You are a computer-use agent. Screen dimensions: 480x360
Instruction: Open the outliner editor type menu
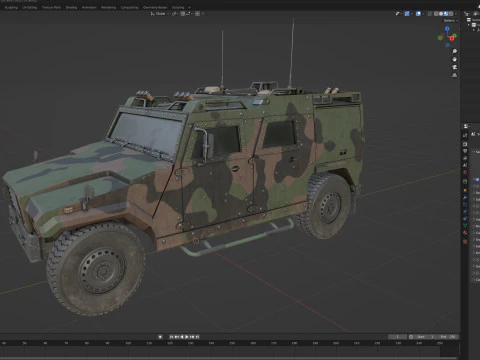[466, 14]
